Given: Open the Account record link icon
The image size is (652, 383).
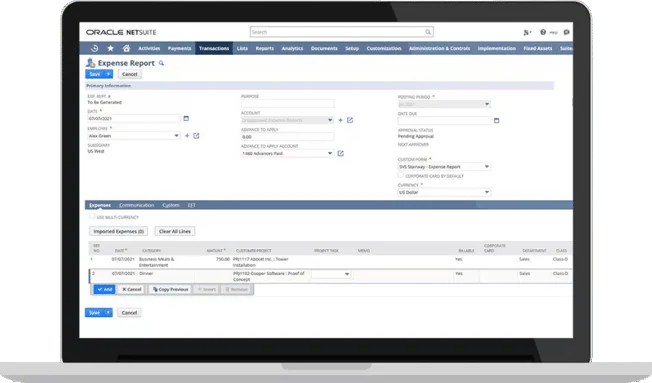Looking at the screenshot, I should tap(350, 120).
